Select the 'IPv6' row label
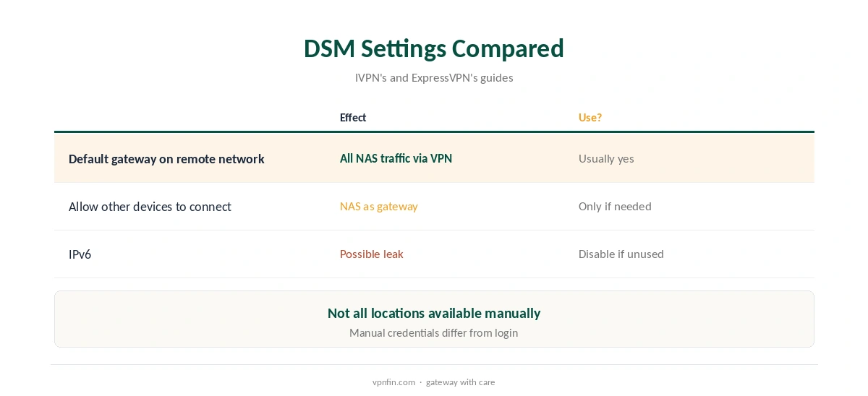This screenshot has height=396, width=868. (80, 254)
